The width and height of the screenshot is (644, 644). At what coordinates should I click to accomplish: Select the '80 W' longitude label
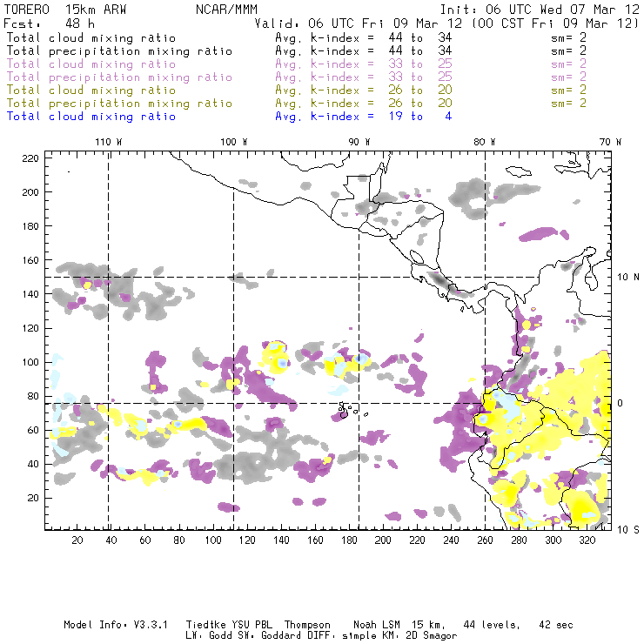tap(485, 142)
